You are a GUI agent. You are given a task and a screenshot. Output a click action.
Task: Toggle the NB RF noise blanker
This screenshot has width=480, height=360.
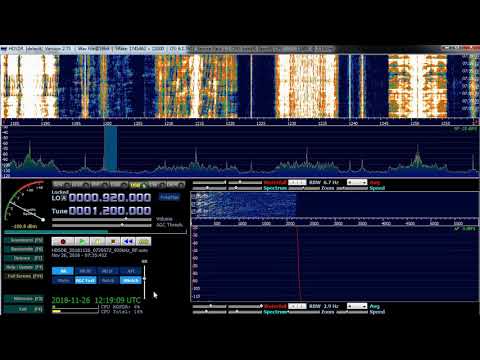click(85, 271)
